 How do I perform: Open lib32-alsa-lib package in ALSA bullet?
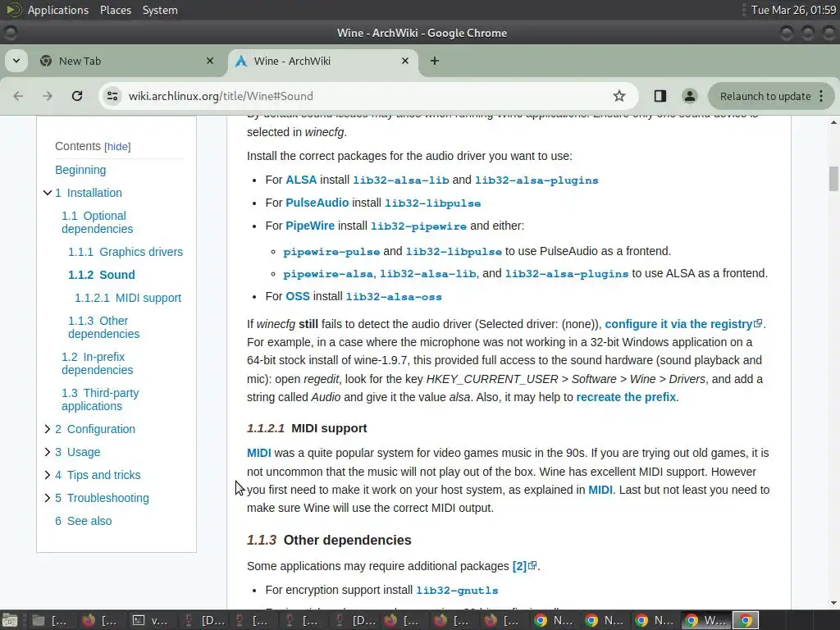[x=400, y=180]
